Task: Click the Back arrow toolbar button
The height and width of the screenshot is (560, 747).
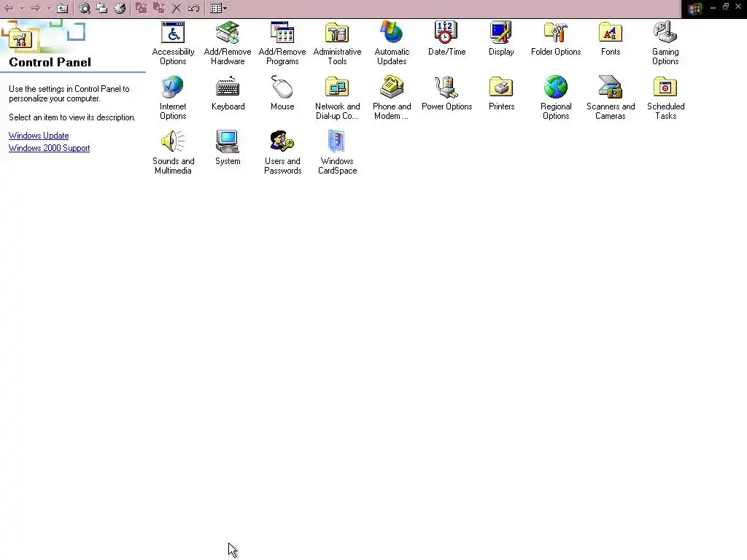Action: point(9,8)
